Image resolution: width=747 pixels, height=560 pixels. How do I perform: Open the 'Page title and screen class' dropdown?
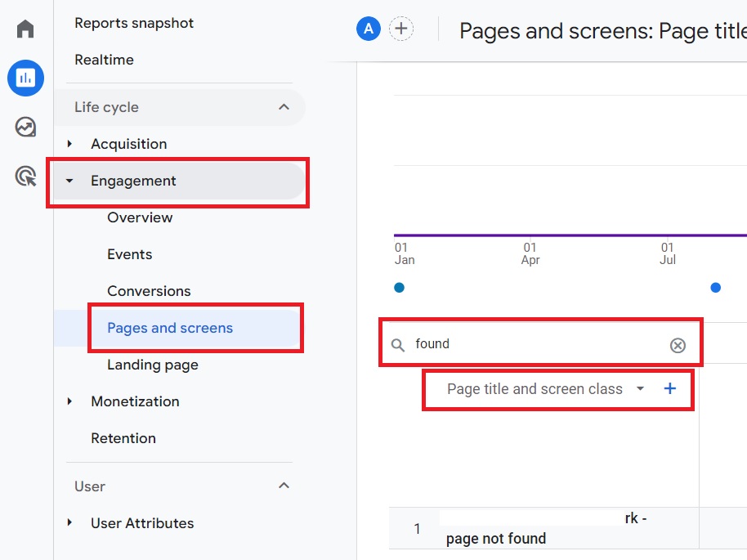(545, 389)
